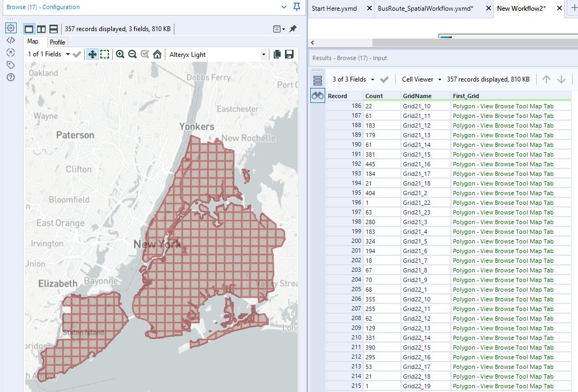Switch to single pane layout view
This screenshot has width=578, height=392.
29,29
